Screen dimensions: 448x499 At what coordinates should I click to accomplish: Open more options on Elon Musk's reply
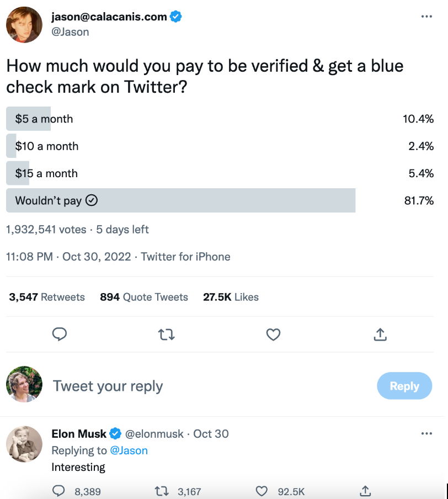click(426, 433)
